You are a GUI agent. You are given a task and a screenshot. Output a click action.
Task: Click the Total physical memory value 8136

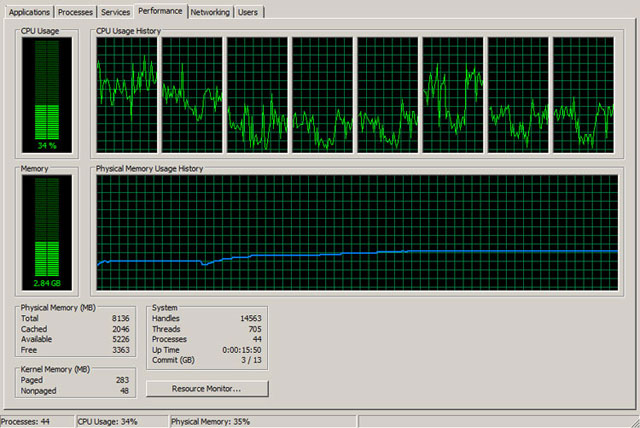point(121,318)
